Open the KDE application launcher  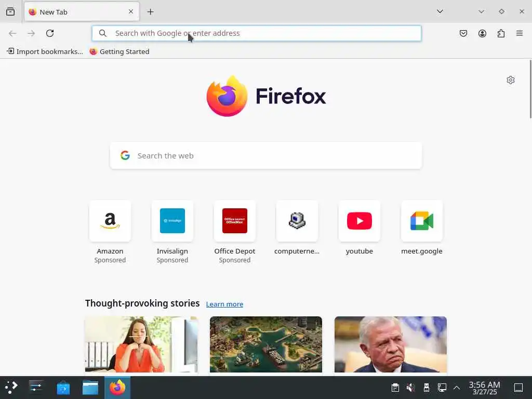point(11,388)
